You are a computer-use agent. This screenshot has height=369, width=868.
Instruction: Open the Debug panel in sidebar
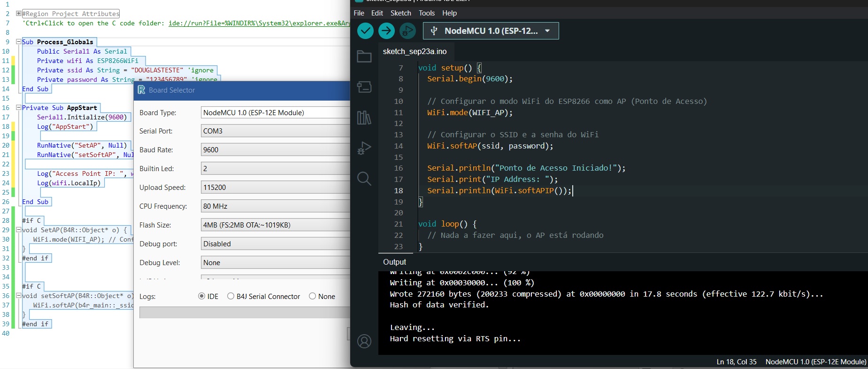pos(364,148)
